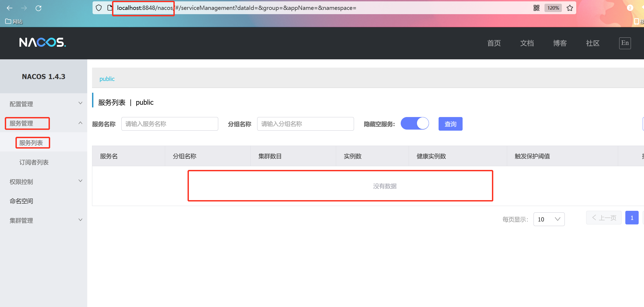644x307 pixels.
Task: Toggle the 隐藏空服务 switch
Action: tap(415, 123)
